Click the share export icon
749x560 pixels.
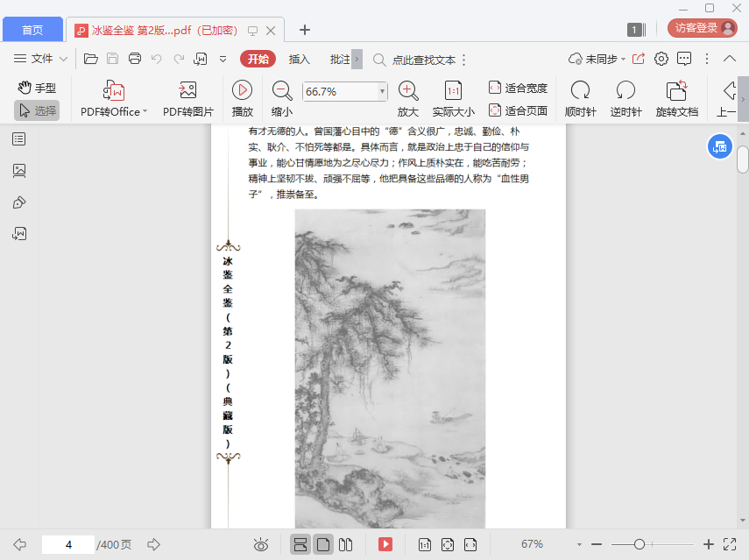(639, 59)
